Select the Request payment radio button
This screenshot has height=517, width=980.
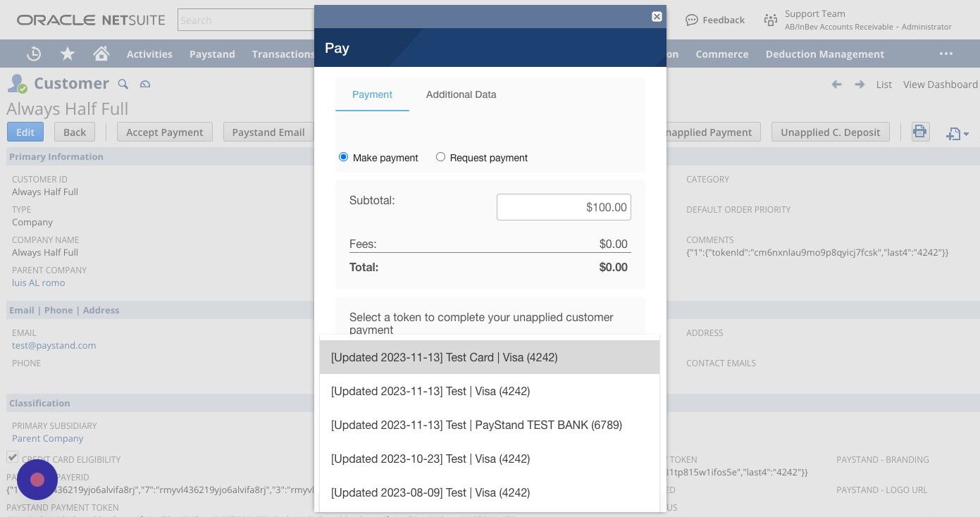(440, 156)
